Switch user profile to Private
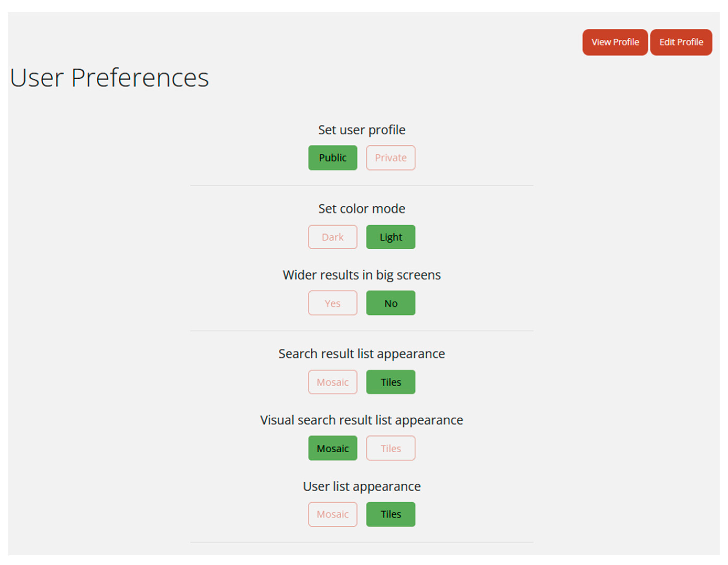 pyautogui.click(x=390, y=157)
